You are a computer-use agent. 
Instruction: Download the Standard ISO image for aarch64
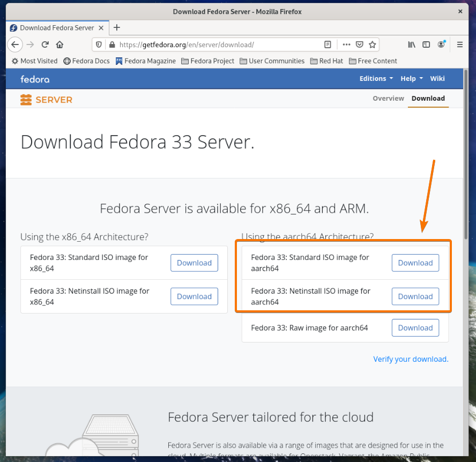(x=415, y=263)
